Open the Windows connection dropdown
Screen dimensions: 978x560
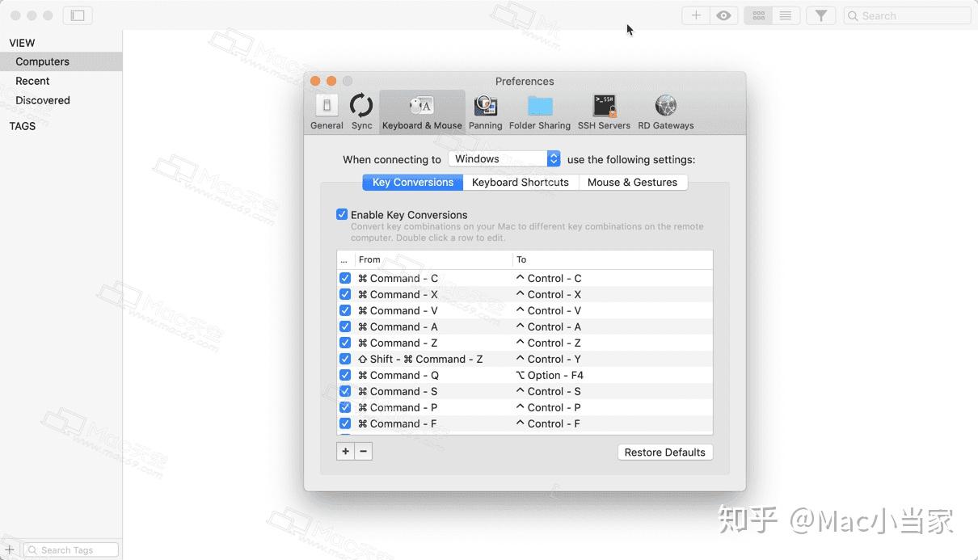click(504, 158)
